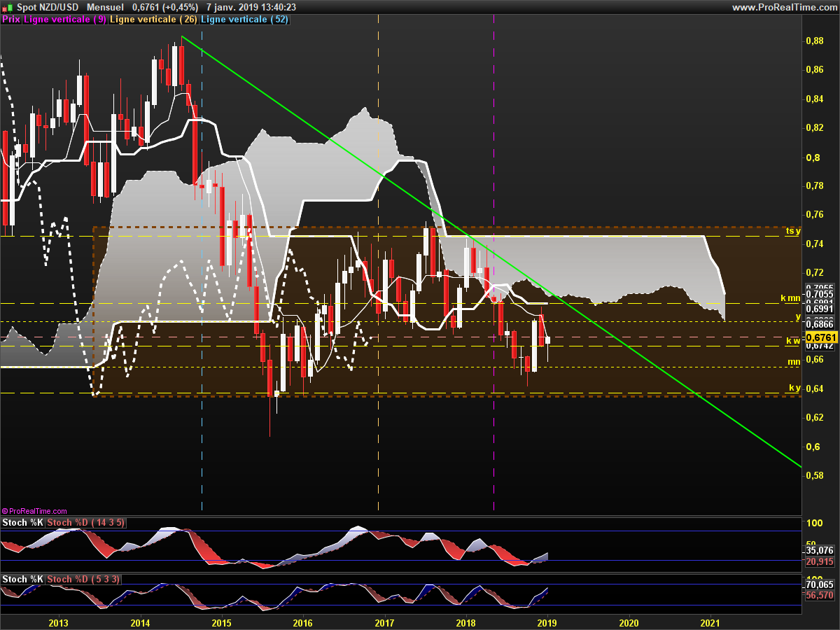Open the www.ProRealTime.com link
The height and width of the screenshot is (630, 840).
coord(784,7)
